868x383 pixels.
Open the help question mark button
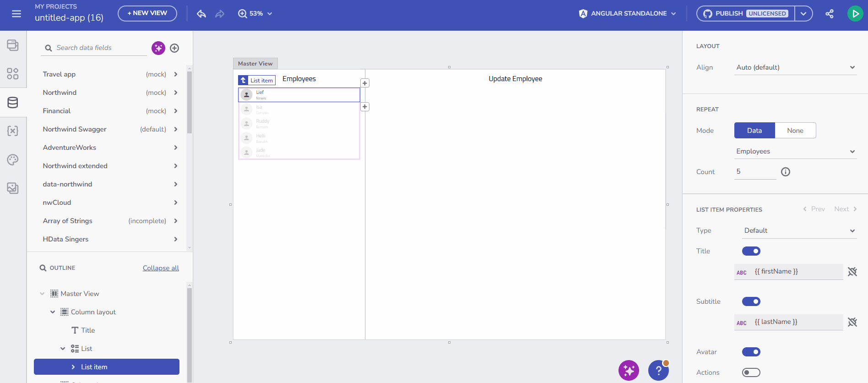(x=658, y=370)
